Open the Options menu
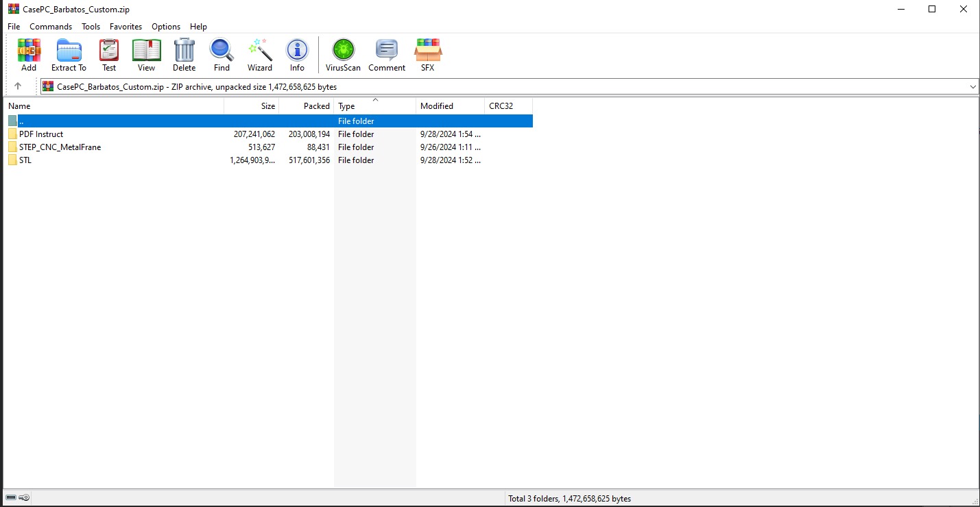The height and width of the screenshot is (507, 980). (x=166, y=27)
